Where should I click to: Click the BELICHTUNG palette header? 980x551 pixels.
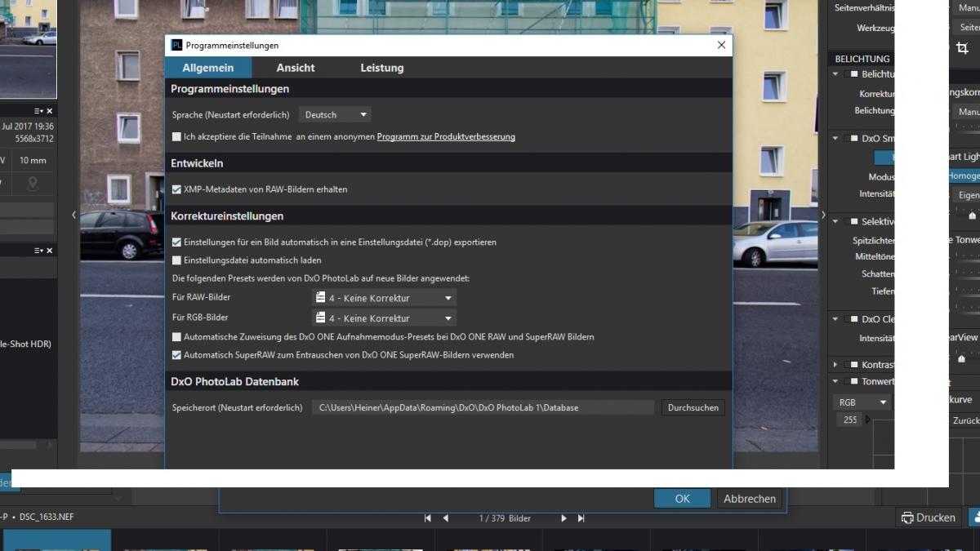click(x=862, y=59)
